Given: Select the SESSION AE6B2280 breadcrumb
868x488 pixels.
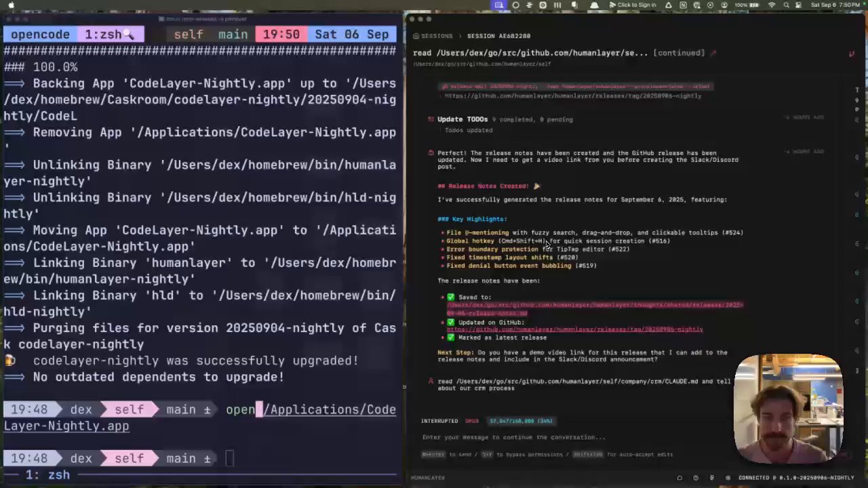Looking at the screenshot, I should (x=498, y=36).
